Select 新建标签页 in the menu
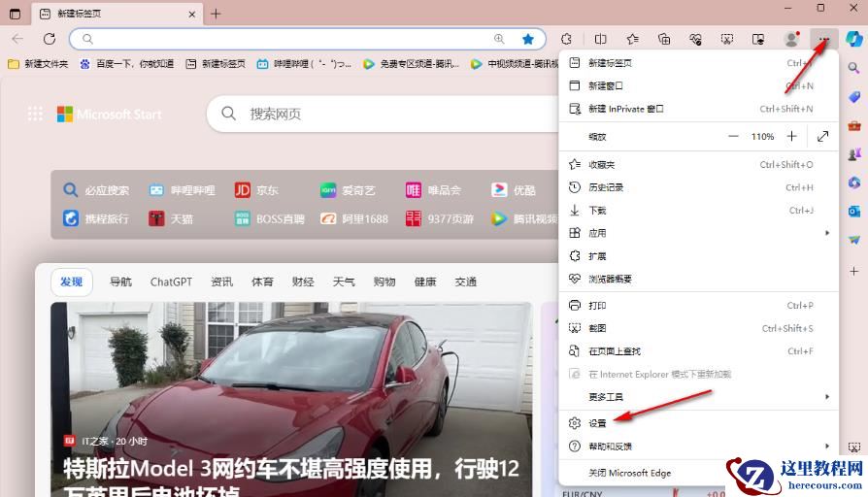868x497 pixels. 699,63
